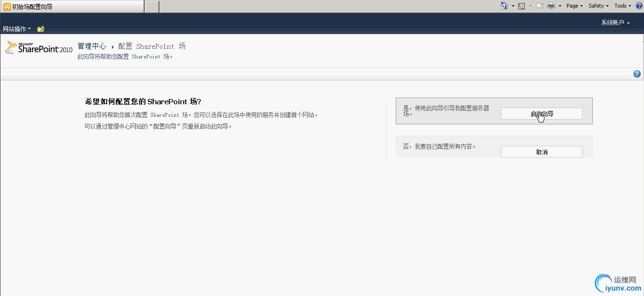Viewport: 644px width, 296px height.
Task: Click the 配置 SharePoint 场 breadcrumb title
Action: [152, 46]
